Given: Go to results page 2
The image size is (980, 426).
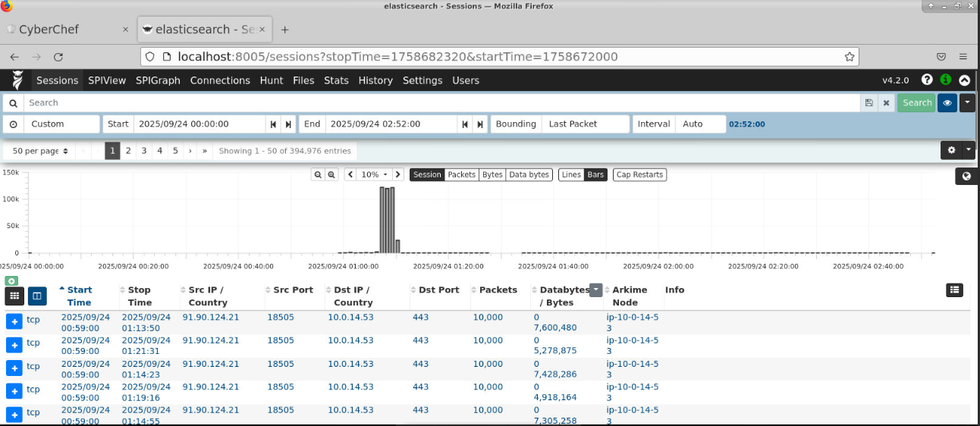Looking at the screenshot, I should click(x=128, y=151).
